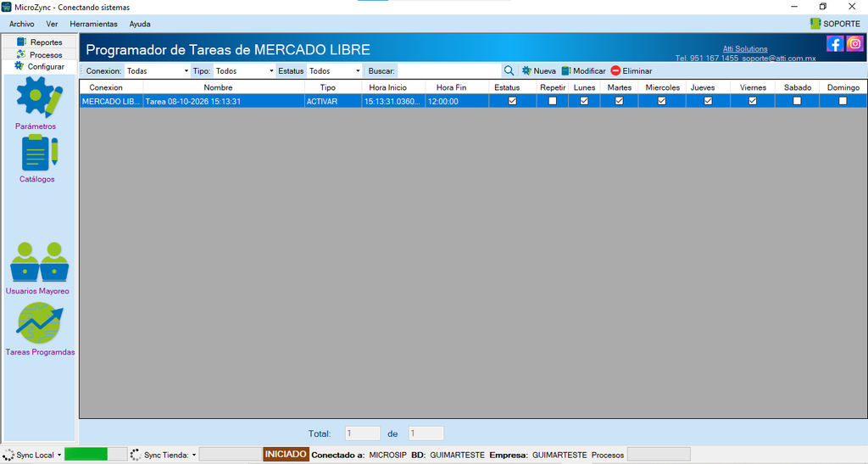Viewport: 868px width, 464px height.
Task: Click the magnifier search icon
Action: [x=509, y=71]
